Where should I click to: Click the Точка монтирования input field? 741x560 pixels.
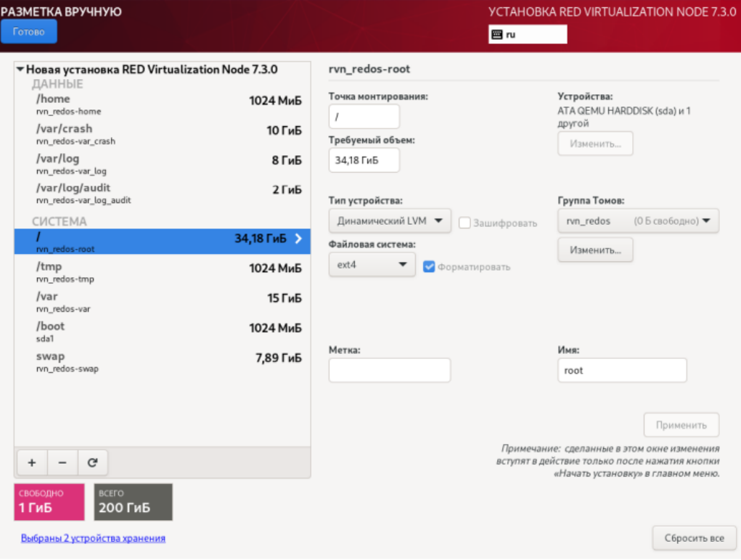pyautogui.click(x=364, y=117)
